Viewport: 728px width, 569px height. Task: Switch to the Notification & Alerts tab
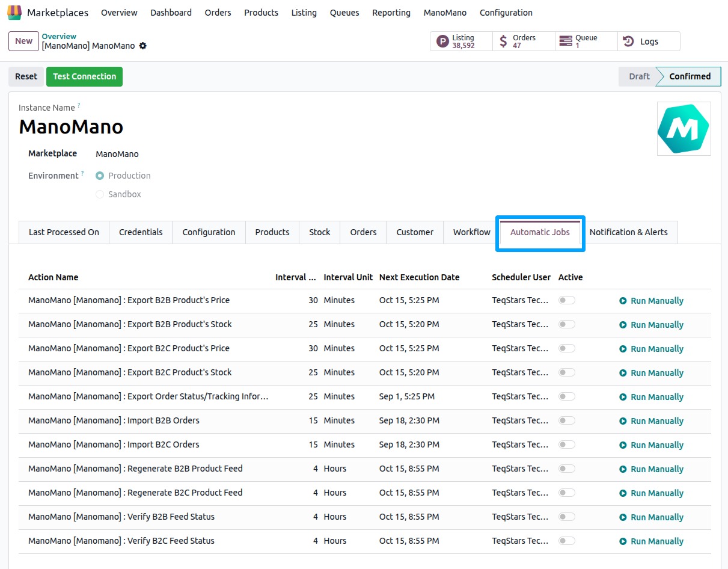pos(628,232)
